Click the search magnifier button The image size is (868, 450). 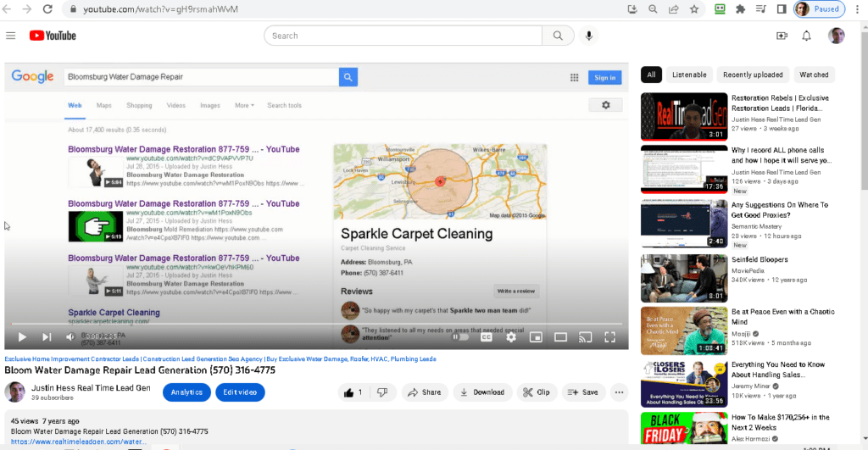pyautogui.click(x=558, y=36)
